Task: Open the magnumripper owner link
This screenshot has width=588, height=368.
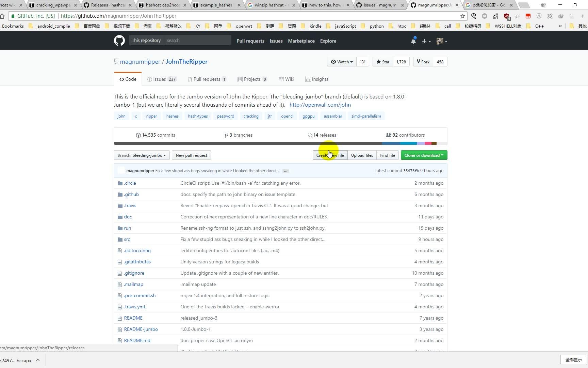Action: tap(140, 62)
